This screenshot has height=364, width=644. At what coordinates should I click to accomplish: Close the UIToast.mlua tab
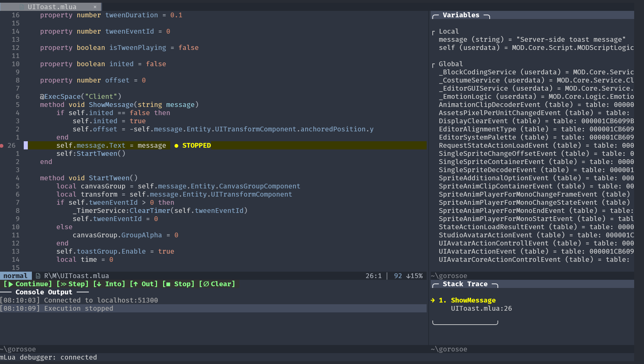pyautogui.click(x=95, y=7)
